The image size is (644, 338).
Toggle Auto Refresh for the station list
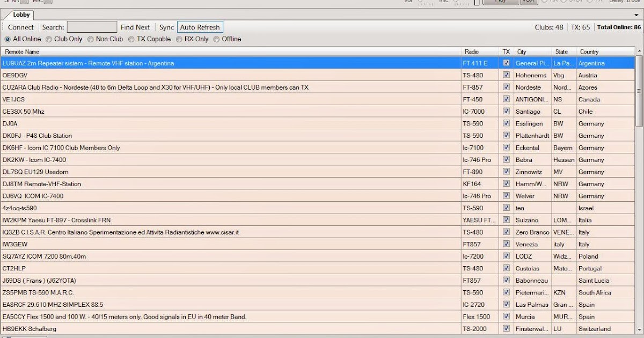click(x=200, y=27)
